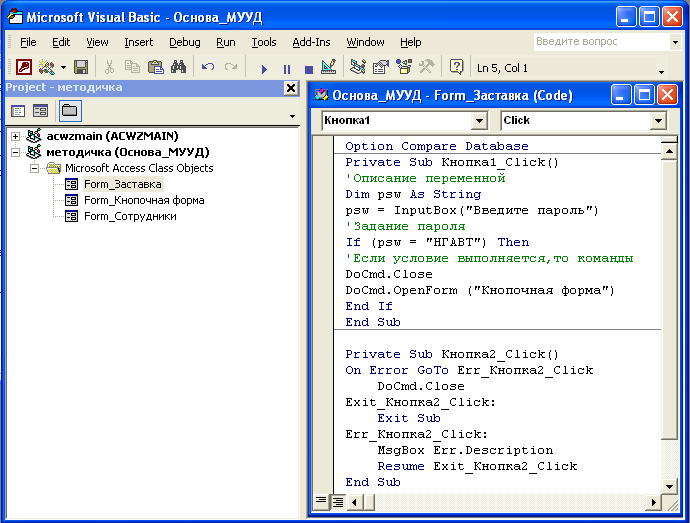Click the Redo arrow icon

(231, 67)
